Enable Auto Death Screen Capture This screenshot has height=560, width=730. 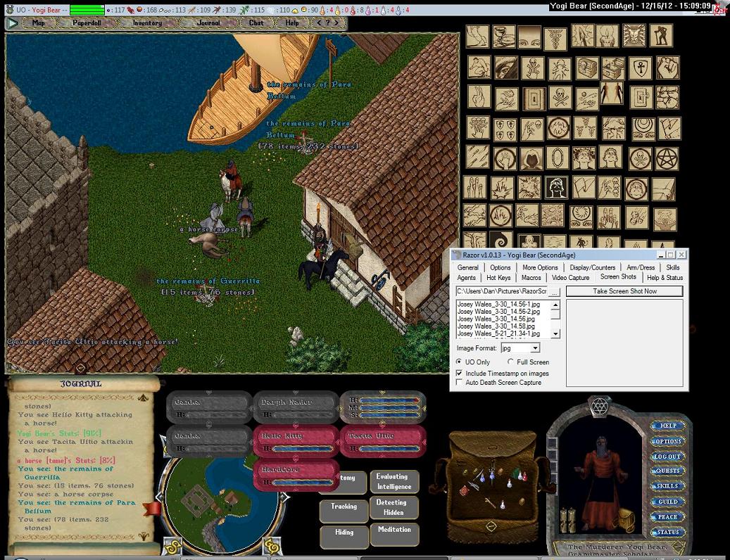[x=460, y=383]
